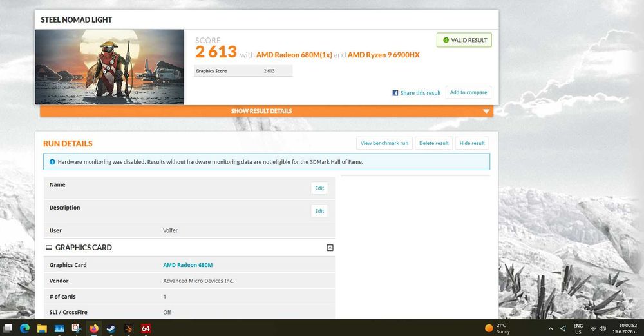This screenshot has height=336, width=644.
Task: Switch to Firefox in the taskbar
Action: (x=94, y=328)
